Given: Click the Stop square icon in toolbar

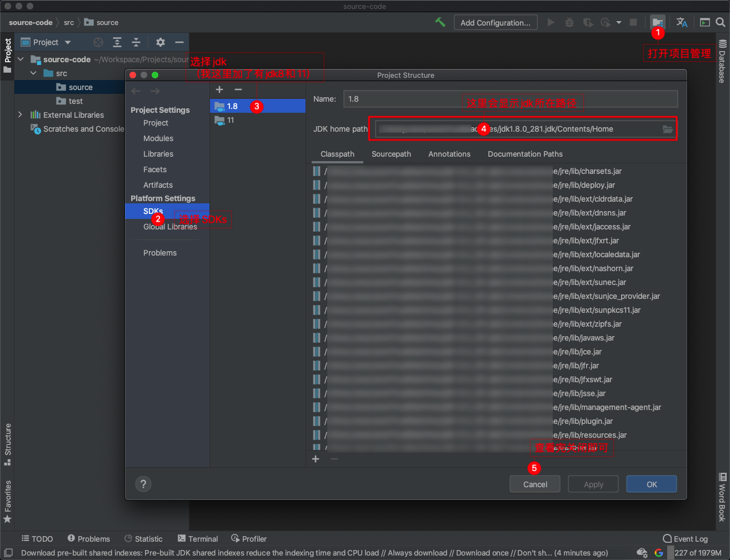Looking at the screenshot, I should coord(633,22).
